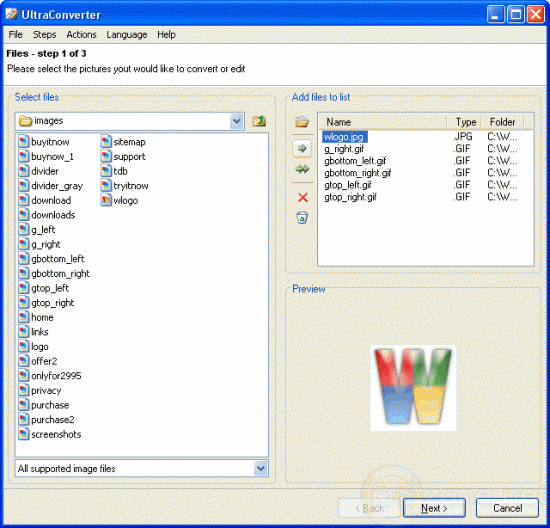
Task: Select the divider file icon
Action: click(x=24, y=171)
